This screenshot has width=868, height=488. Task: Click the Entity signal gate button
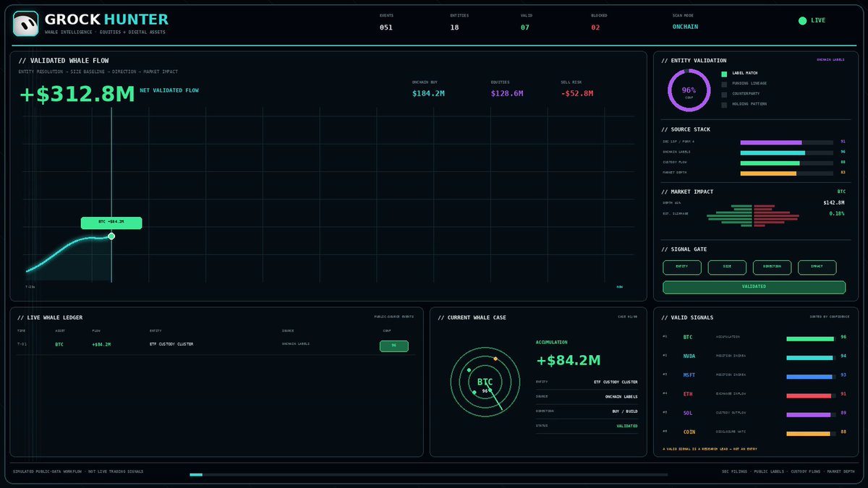[x=682, y=267]
